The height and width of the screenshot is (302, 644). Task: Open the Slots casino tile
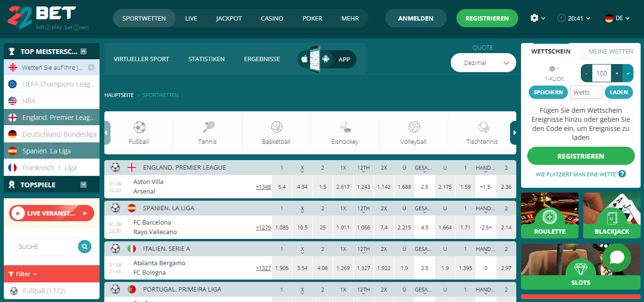tap(581, 267)
